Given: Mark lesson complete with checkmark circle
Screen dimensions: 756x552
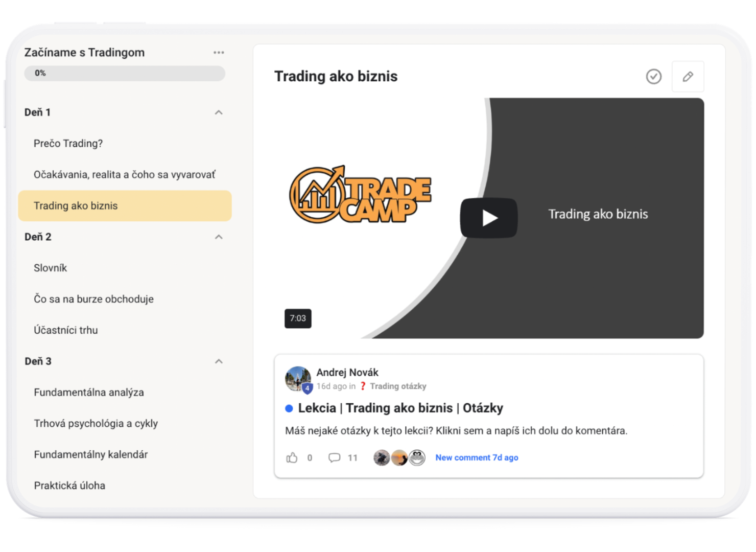Looking at the screenshot, I should pyautogui.click(x=653, y=77).
